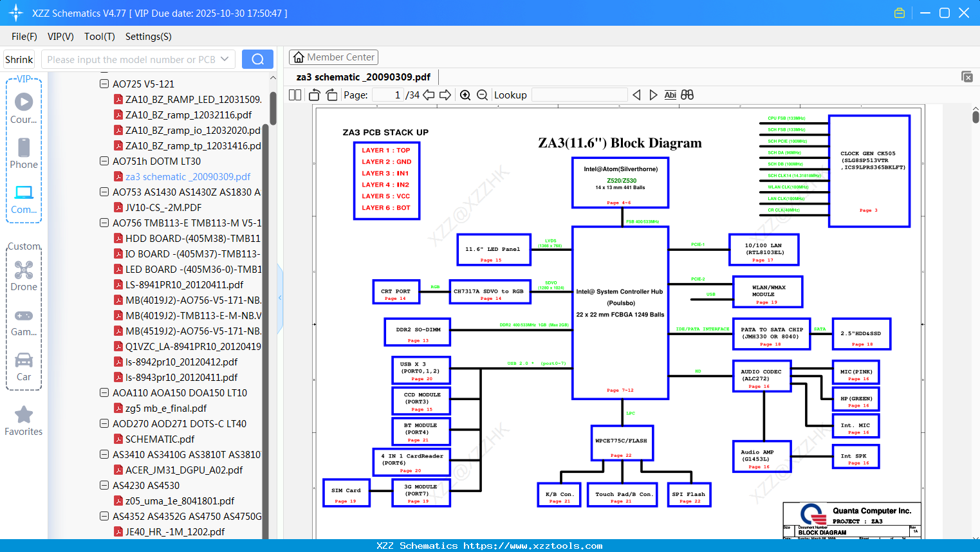The height and width of the screenshot is (552, 980).
Task: Collapse the AS4230 AS4530 node
Action: point(104,485)
